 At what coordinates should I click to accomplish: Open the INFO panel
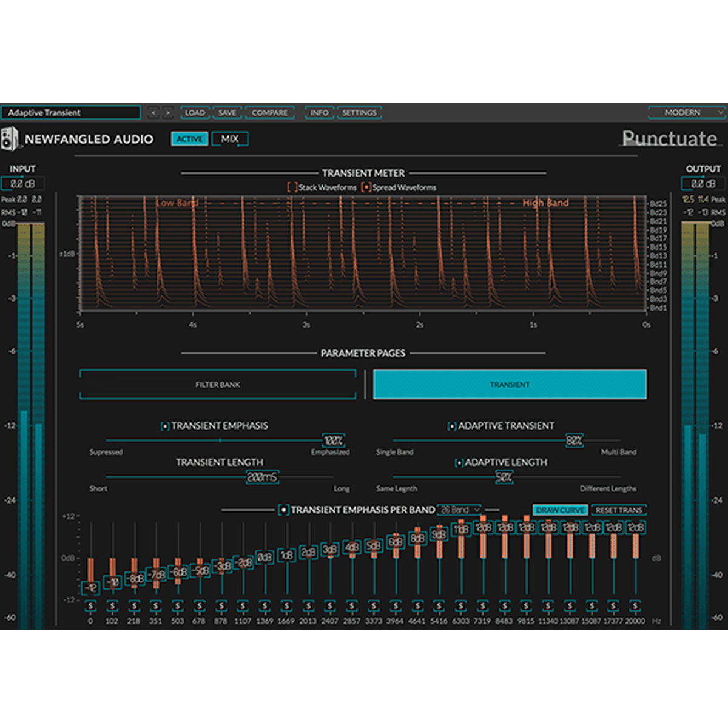coord(319,113)
